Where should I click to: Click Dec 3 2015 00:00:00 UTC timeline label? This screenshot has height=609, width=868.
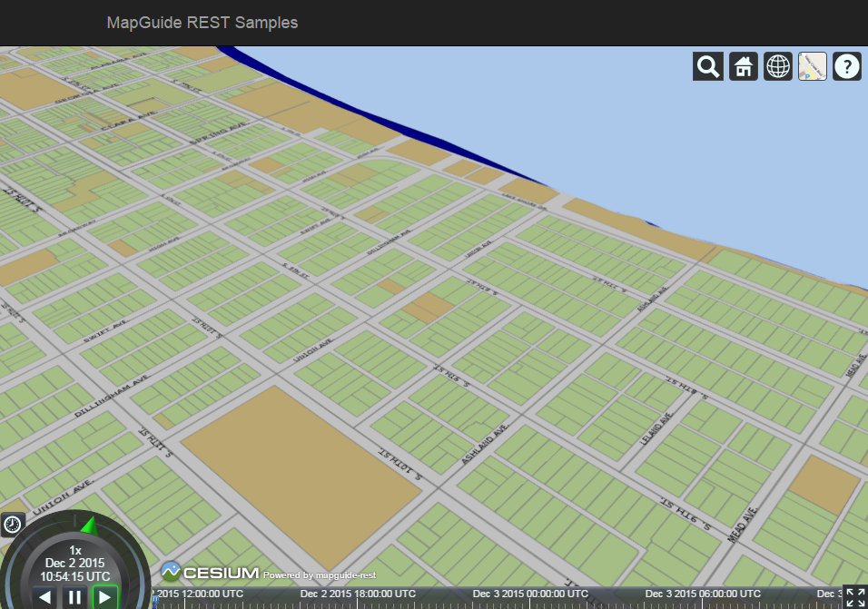[529, 594]
